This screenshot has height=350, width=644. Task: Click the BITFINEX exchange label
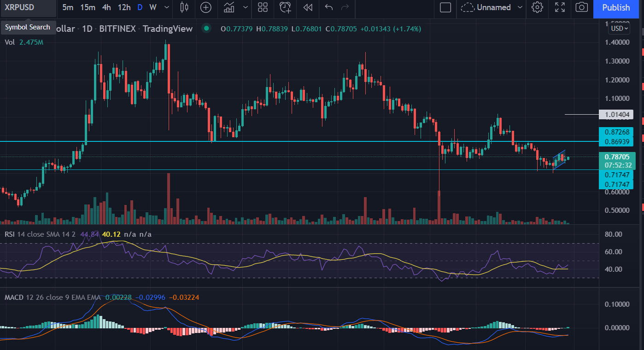[x=117, y=29]
